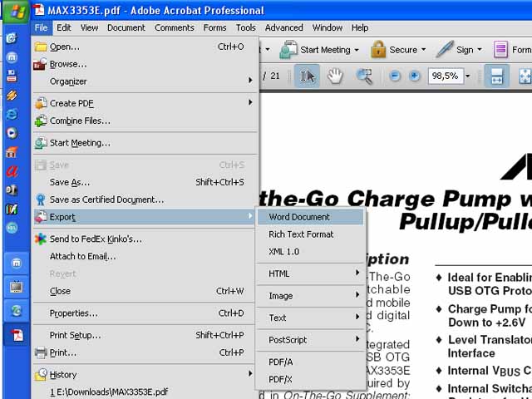Open the File menu
The height and width of the screenshot is (399, 532).
click(x=41, y=27)
